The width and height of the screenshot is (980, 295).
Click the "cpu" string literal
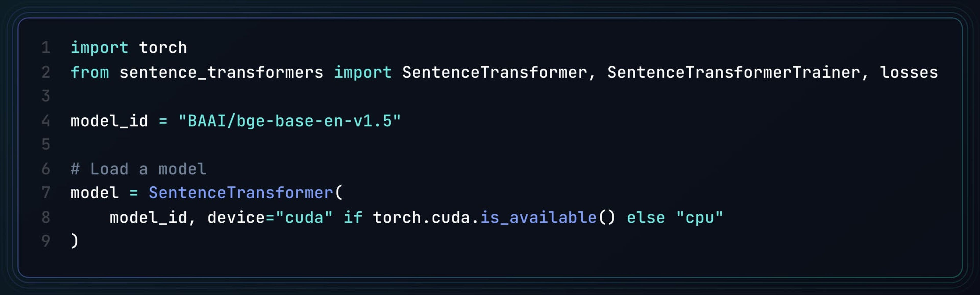click(x=699, y=218)
